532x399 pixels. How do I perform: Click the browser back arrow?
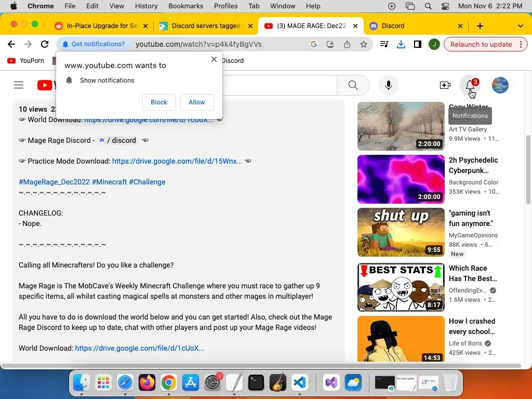[11, 44]
